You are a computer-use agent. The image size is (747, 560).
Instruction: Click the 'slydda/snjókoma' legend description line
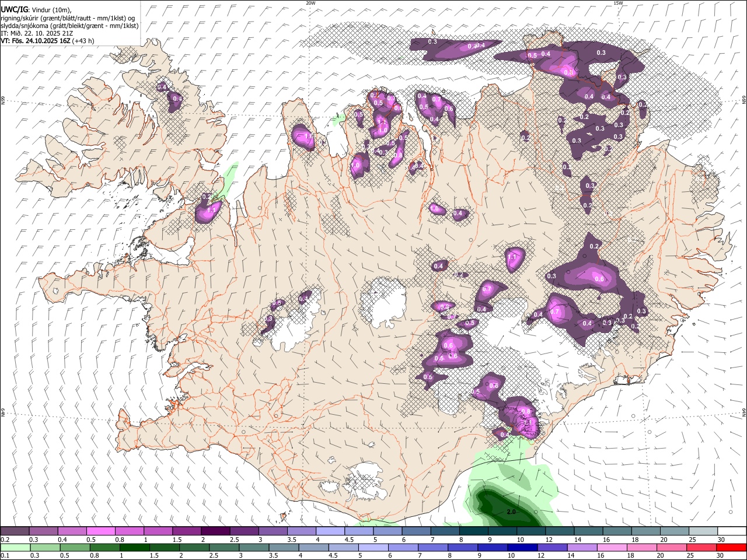click(69, 26)
